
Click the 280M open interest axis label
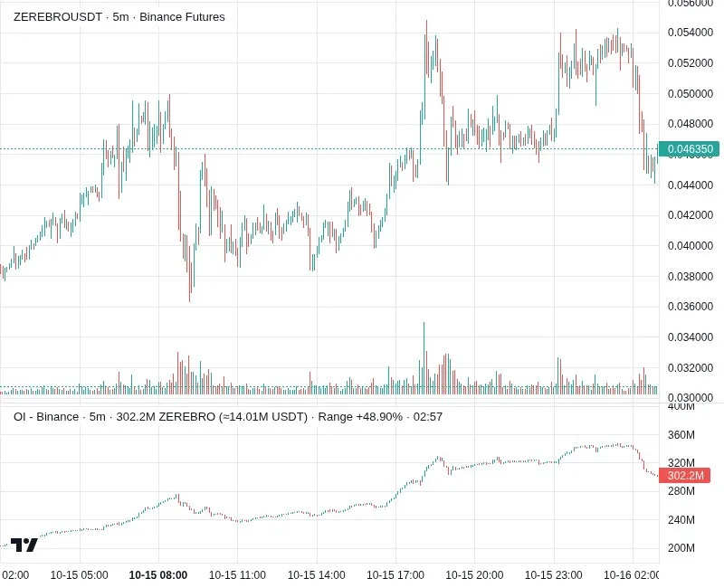(x=681, y=491)
